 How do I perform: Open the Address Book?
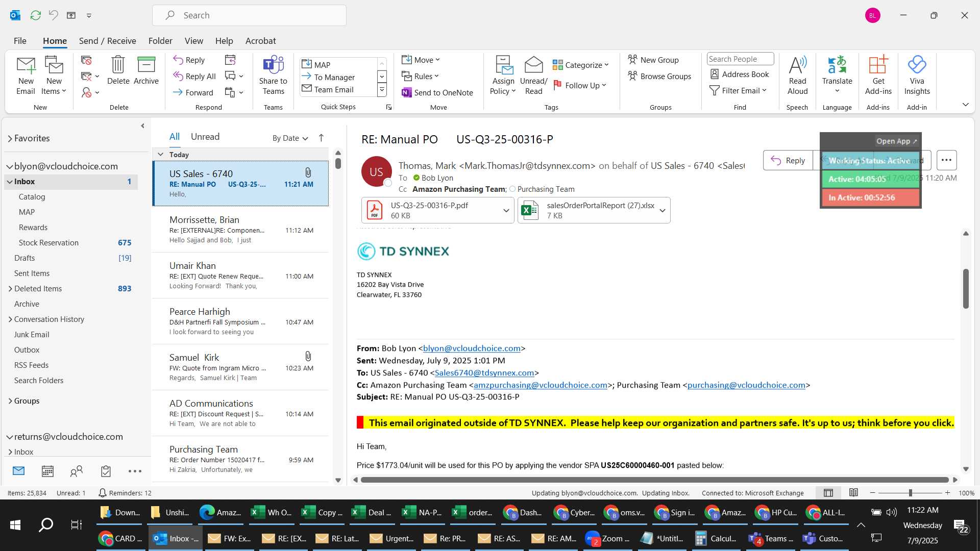coord(740,74)
